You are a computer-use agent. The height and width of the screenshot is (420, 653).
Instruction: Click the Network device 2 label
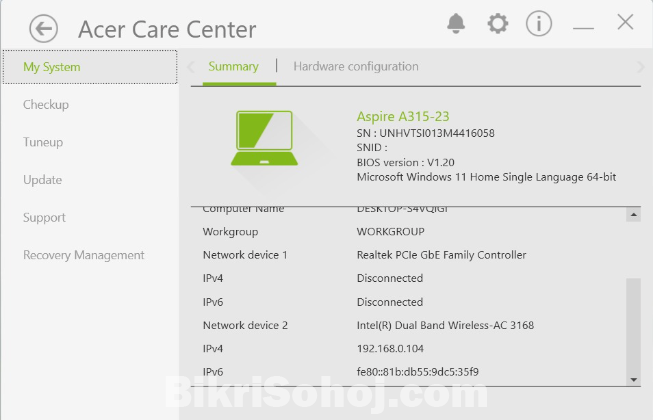click(x=245, y=325)
